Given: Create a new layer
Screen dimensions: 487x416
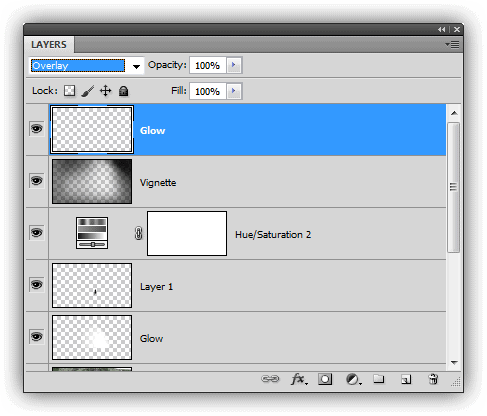Looking at the screenshot, I should coord(406,379).
